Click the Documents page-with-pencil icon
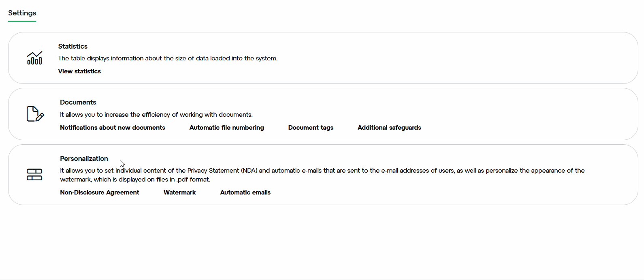This screenshot has height=280, width=644. (35, 114)
